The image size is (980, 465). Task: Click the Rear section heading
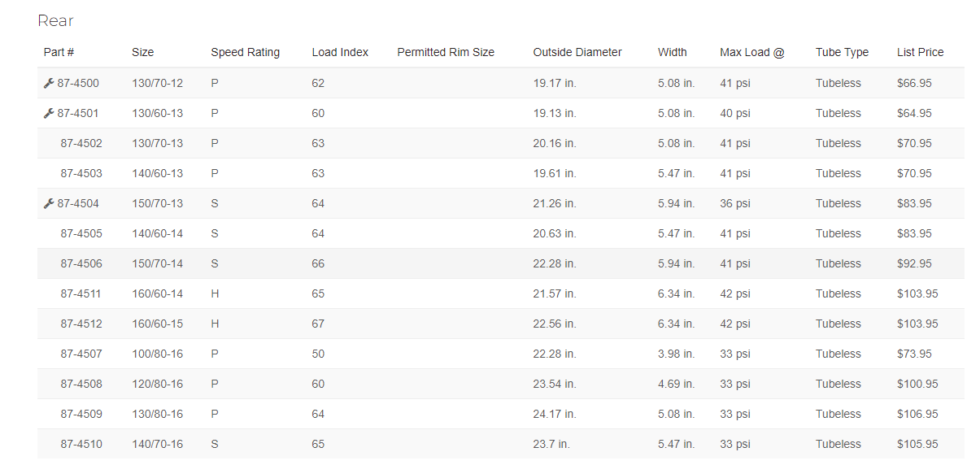point(55,21)
